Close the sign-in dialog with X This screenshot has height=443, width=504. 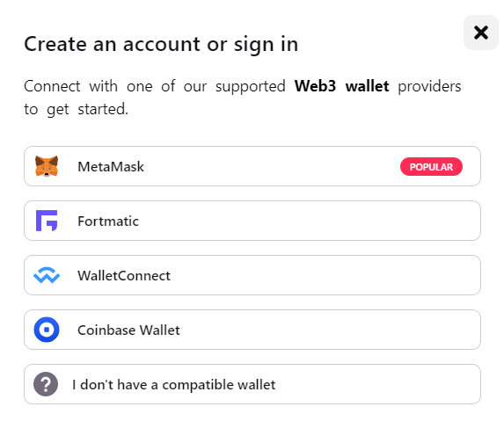(481, 33)
